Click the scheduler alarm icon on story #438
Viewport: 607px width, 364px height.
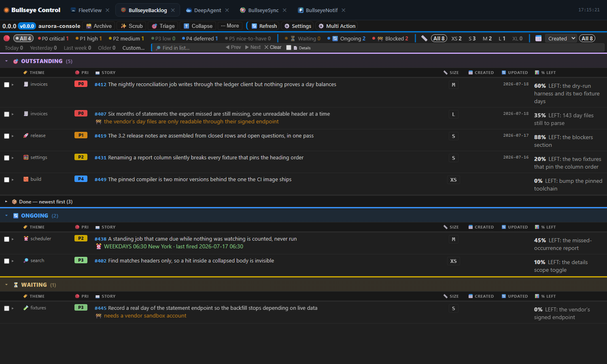point(26,239)
